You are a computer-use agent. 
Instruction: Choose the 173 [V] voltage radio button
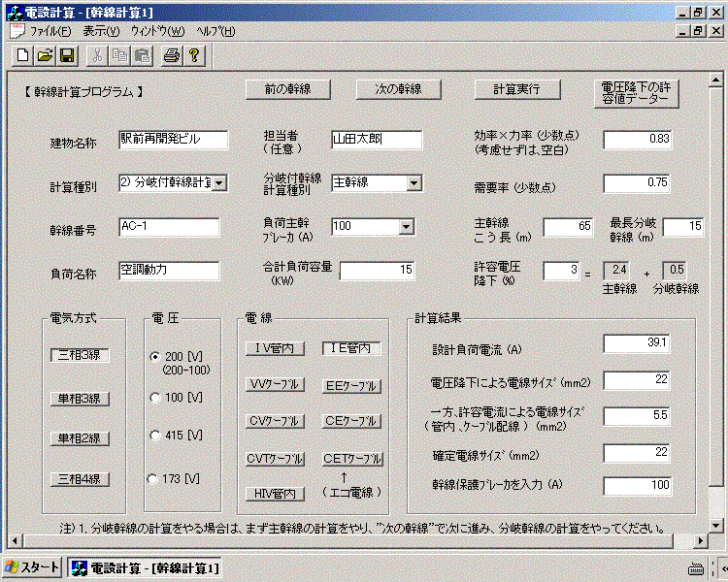click(x=152, y=478)
